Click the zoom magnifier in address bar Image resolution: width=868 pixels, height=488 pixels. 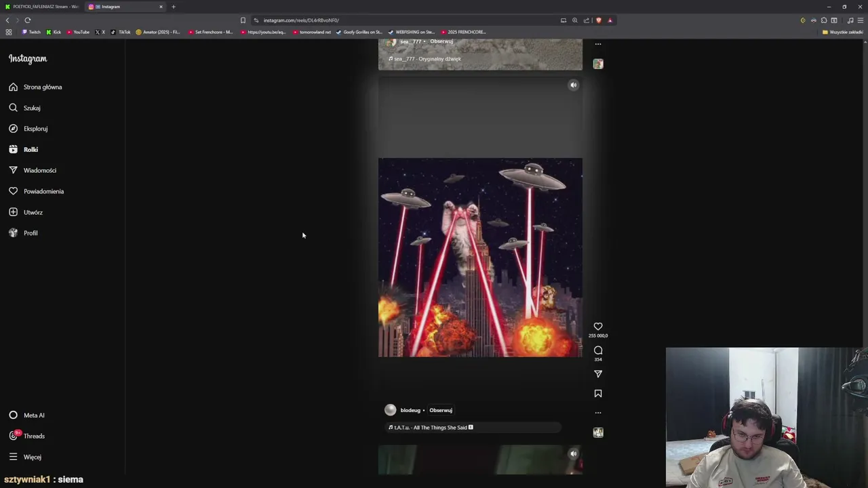pyautogui.click(x=575, y=20)
